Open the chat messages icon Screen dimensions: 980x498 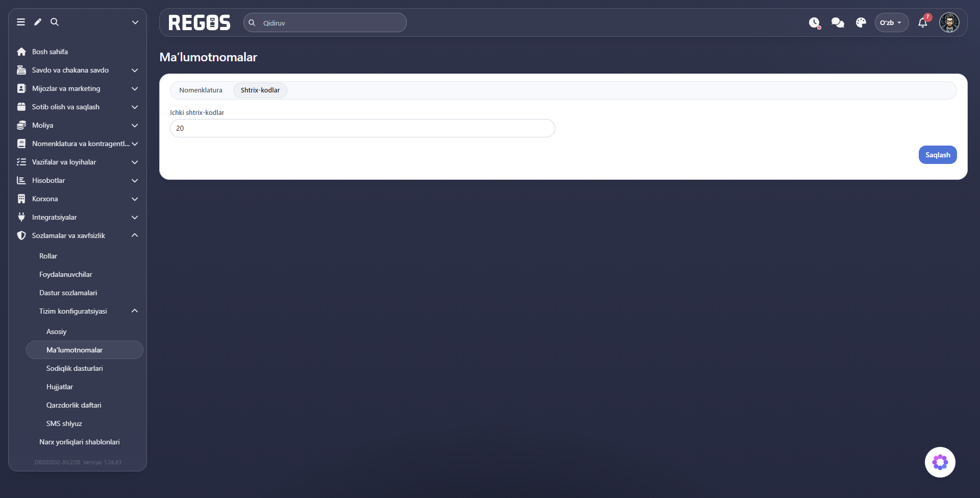point(838,22)
